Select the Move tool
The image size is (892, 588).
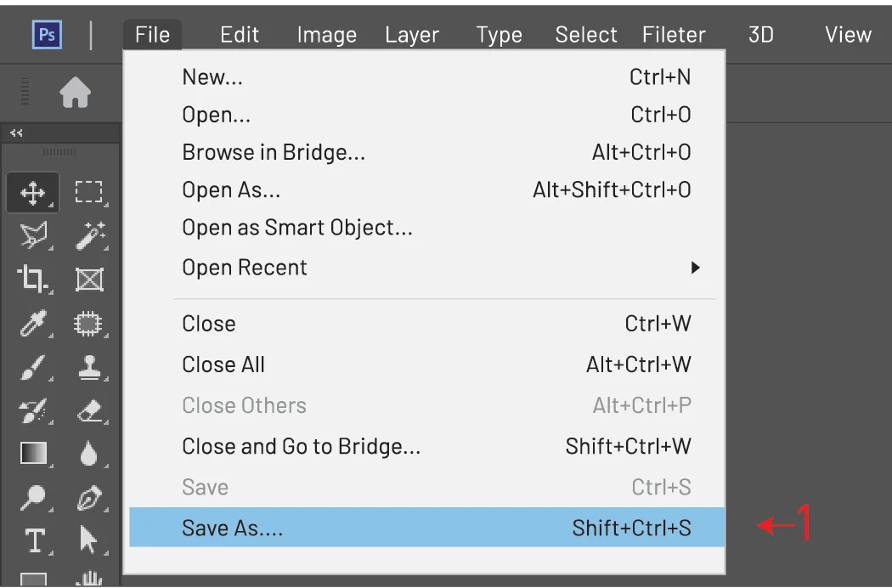coord(33,193)
